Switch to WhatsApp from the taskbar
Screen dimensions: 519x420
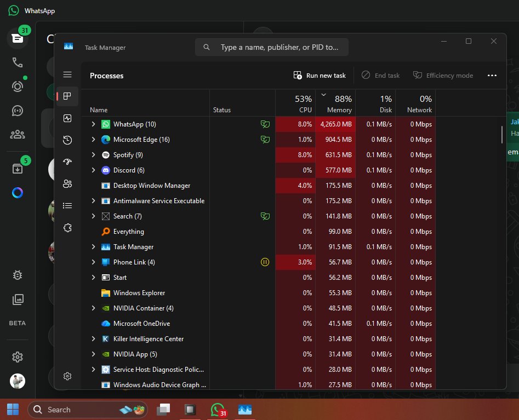click(x=218, y=410)
